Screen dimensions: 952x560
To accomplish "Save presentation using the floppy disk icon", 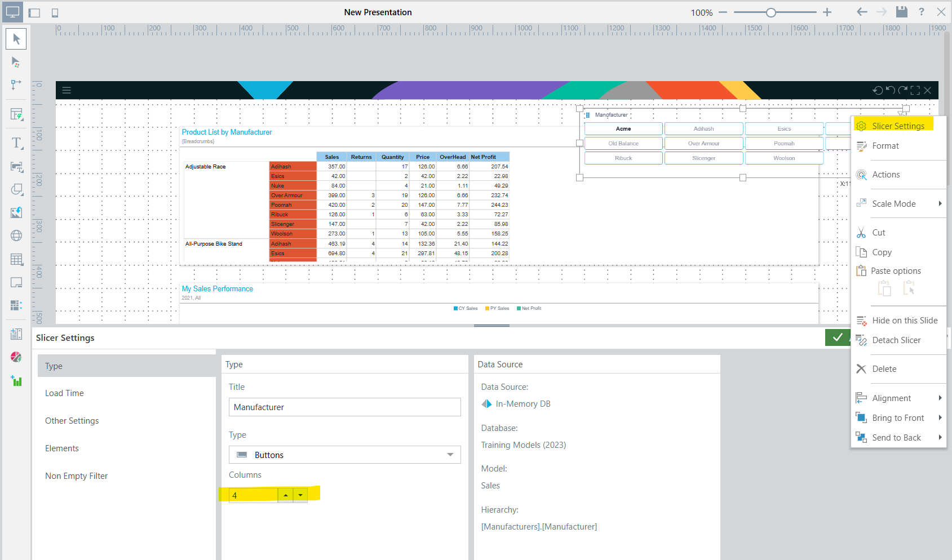I will click(x=902, y=12).
